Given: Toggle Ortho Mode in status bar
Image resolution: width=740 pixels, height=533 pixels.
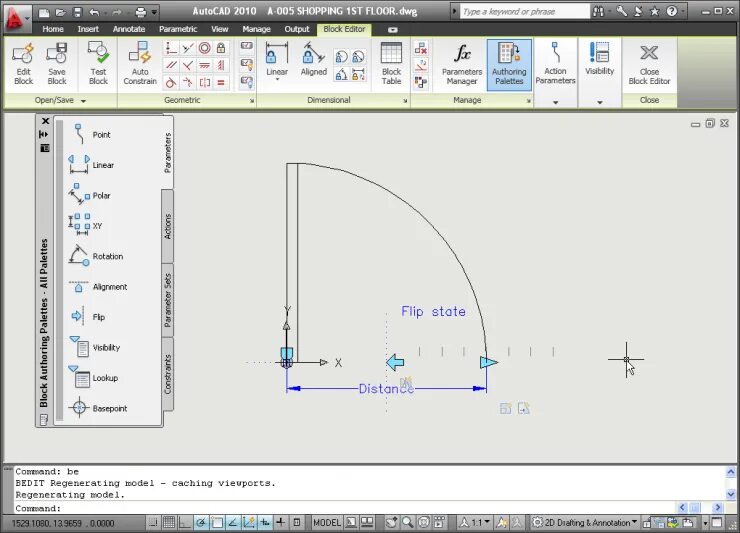Looking at the screenshot, I should tap(185, 523).
